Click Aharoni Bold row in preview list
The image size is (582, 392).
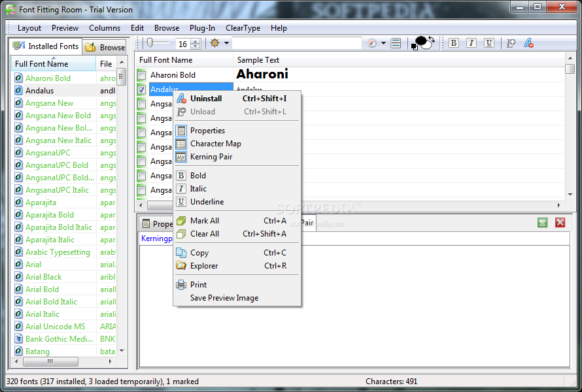[x=351, y=75]
